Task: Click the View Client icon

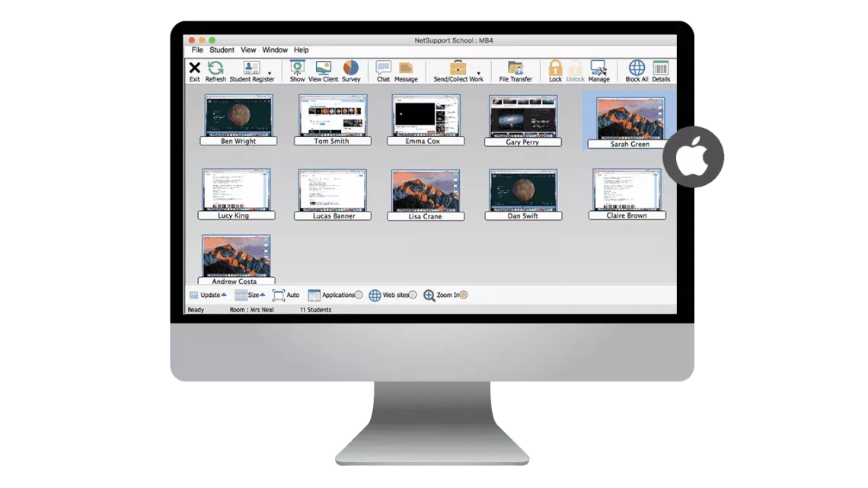Action: (324, 69)
